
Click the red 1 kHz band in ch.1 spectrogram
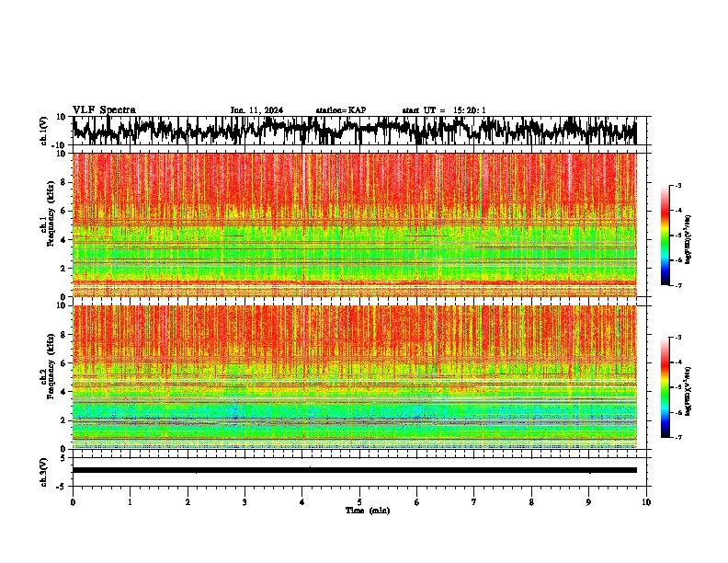pos(355,282)
